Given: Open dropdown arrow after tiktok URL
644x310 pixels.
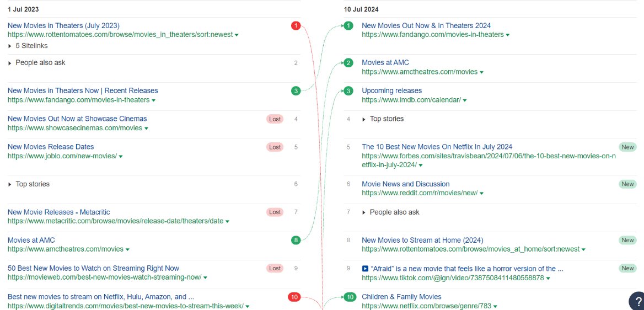Looking at the screenshot, I should point(548,279).
